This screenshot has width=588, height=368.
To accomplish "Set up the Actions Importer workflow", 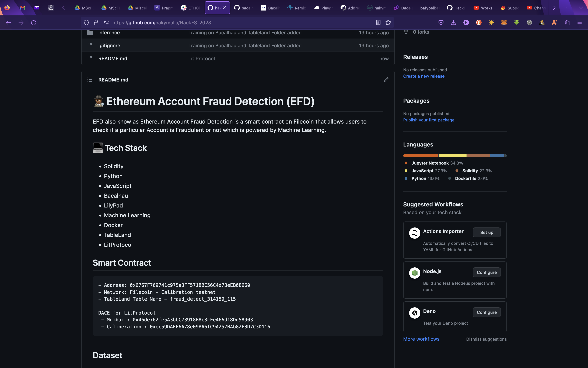I will pos(487,232).
